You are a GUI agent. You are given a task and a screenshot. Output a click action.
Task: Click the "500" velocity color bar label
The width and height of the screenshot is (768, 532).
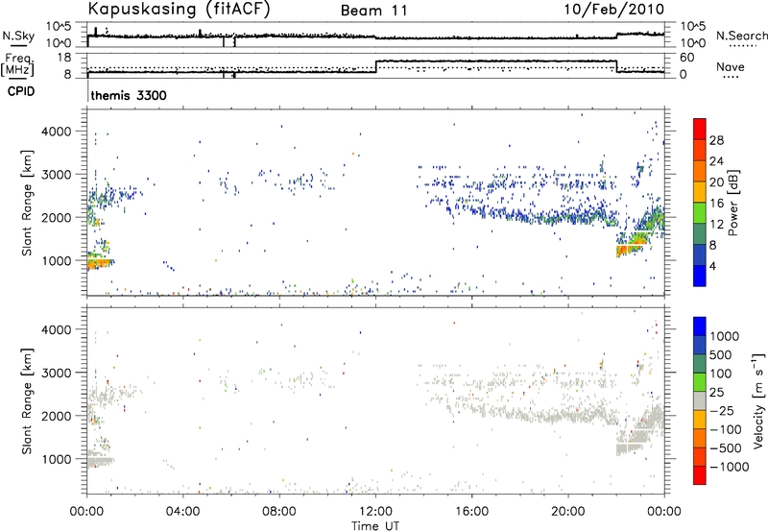point(721,354)
